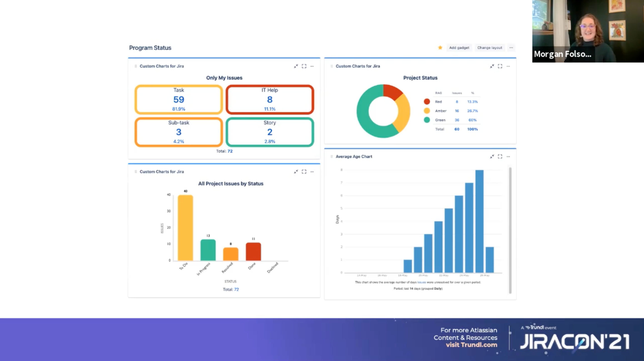Click the Amber legend color dot

click(x=427, y=111)
